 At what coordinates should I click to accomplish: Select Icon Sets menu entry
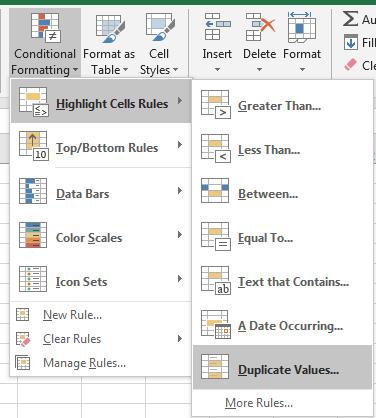click(101, 279)
